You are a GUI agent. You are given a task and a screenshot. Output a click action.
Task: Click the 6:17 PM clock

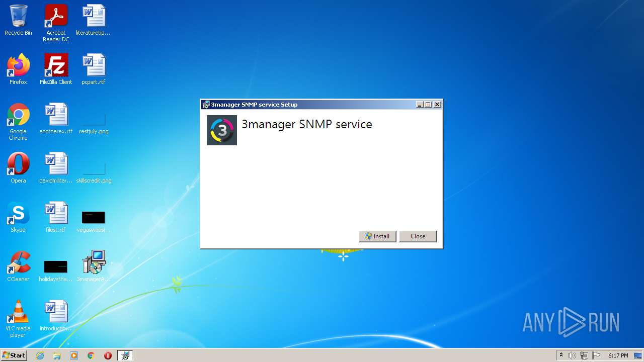coord(618,355)
